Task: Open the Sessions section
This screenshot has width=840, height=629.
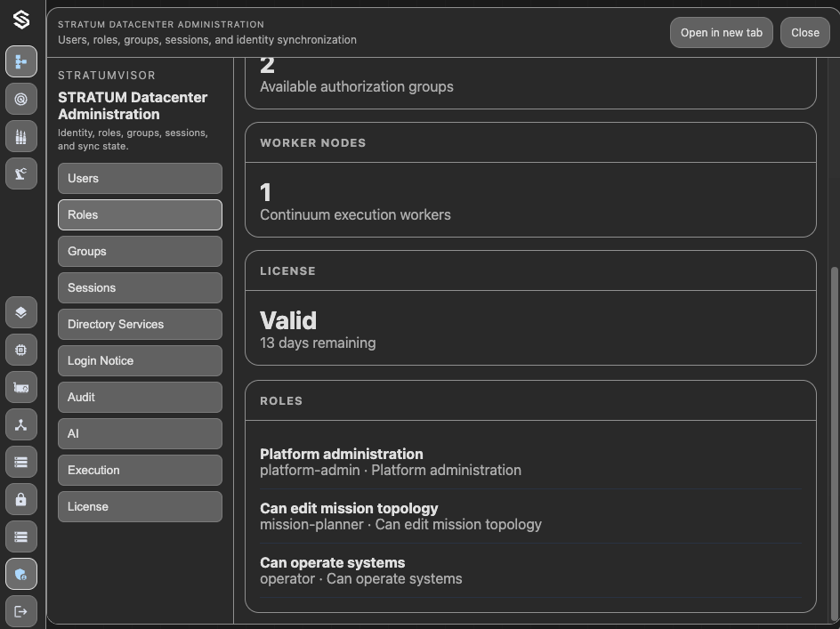Action: (140, 287)
